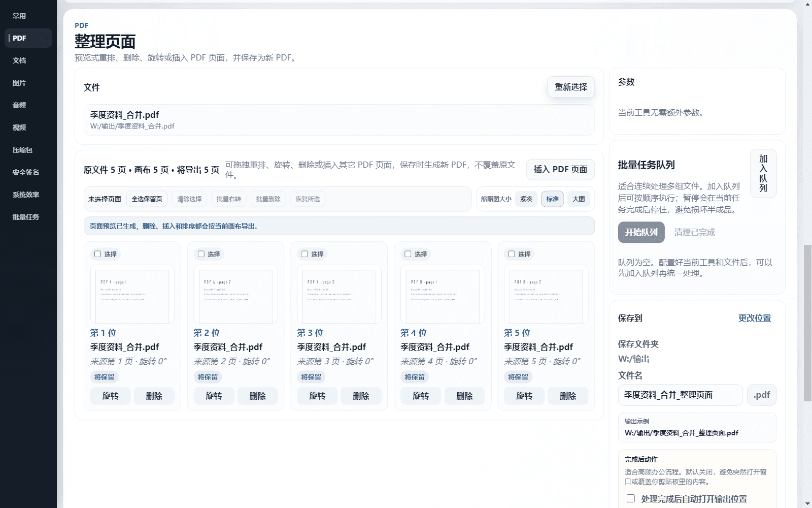
Task: Click 清理已完成 in the queue panel
Action: (694, 232)
